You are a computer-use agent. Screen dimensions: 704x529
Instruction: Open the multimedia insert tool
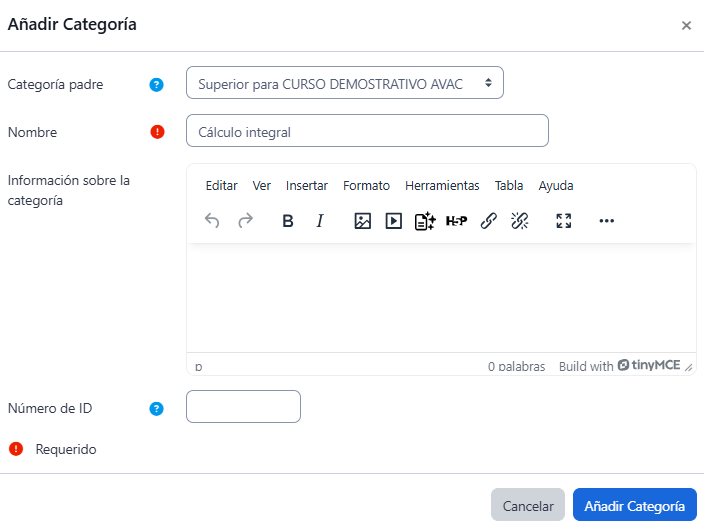point(394,221)
